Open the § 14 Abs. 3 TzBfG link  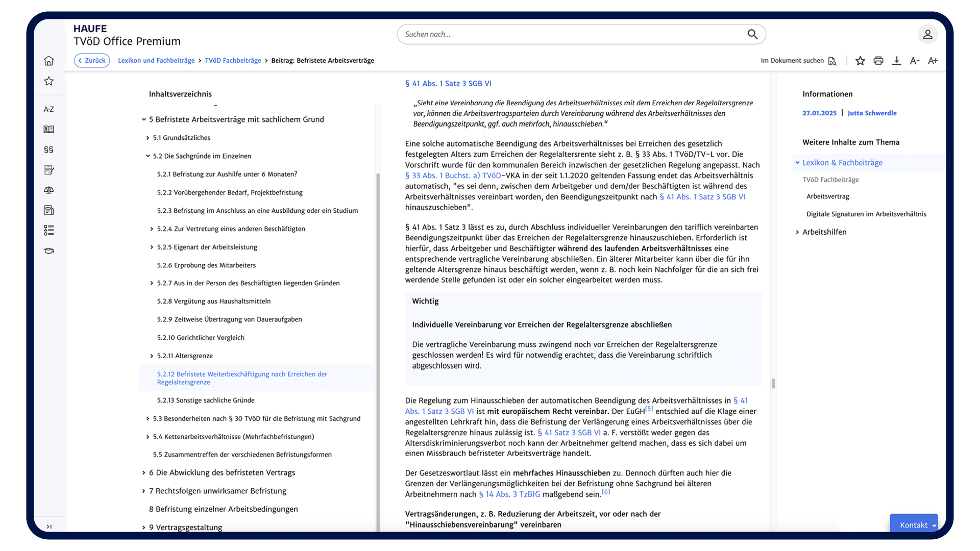509,494
